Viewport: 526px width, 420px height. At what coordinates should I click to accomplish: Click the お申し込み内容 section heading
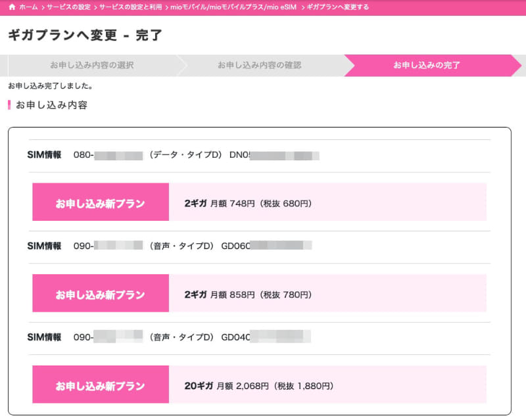pos(51,105)
